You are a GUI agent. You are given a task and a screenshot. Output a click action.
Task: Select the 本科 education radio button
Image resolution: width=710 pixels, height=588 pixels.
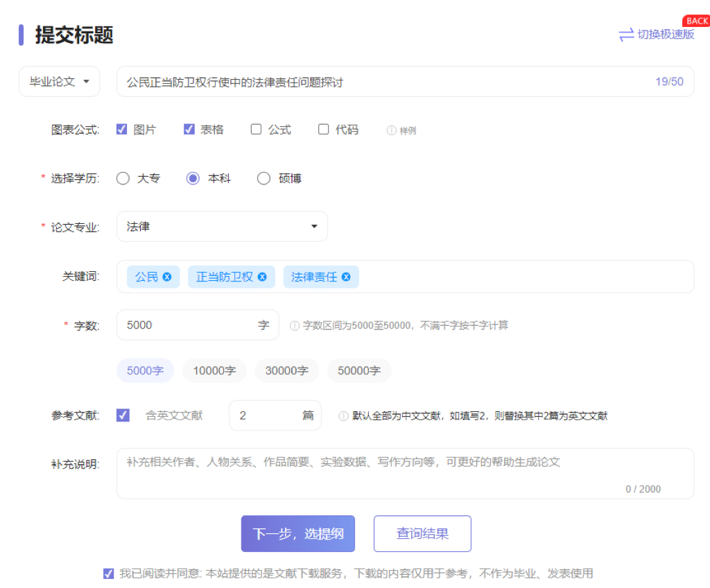tap(193, 178)
